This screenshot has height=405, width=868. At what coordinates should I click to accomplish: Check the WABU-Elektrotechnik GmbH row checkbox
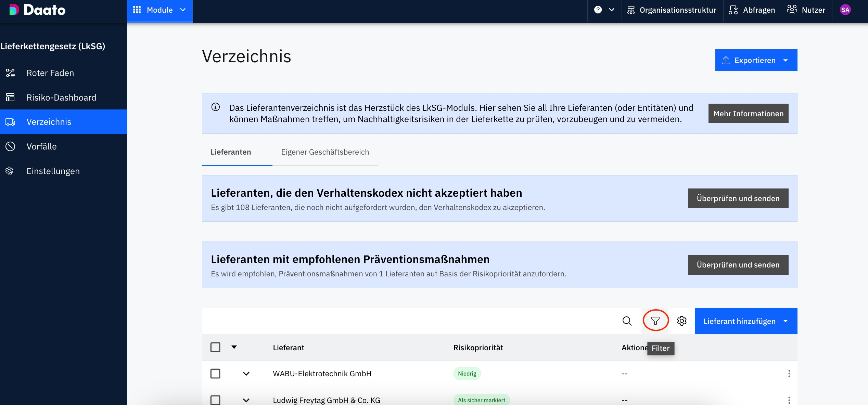(x=215, y=374)
